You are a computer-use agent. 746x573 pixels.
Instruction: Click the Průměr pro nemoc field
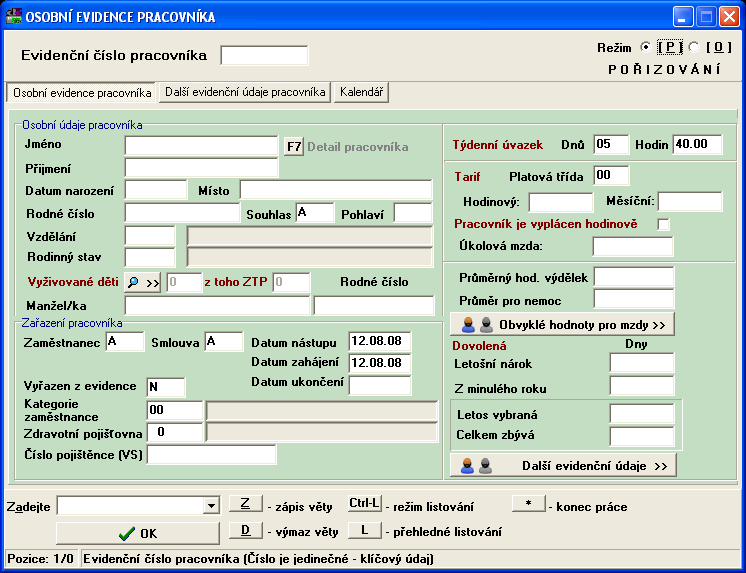pos(634,299)
